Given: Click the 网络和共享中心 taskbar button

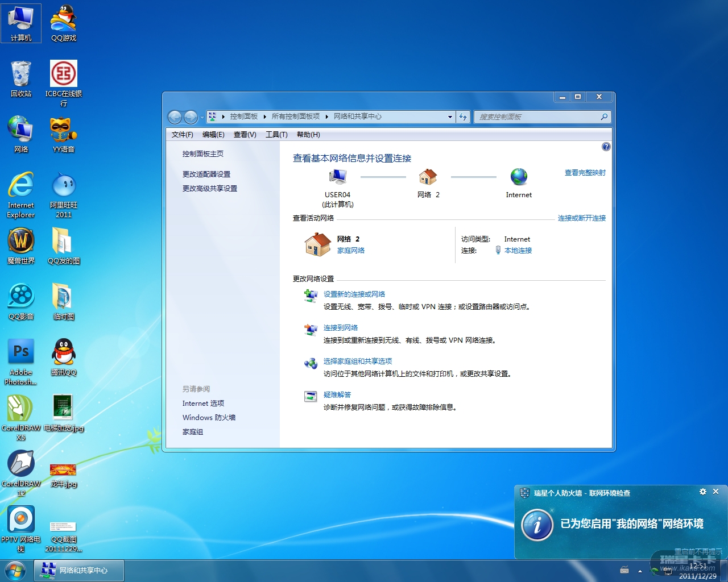Looking at the screenshot, I should 79,571.
